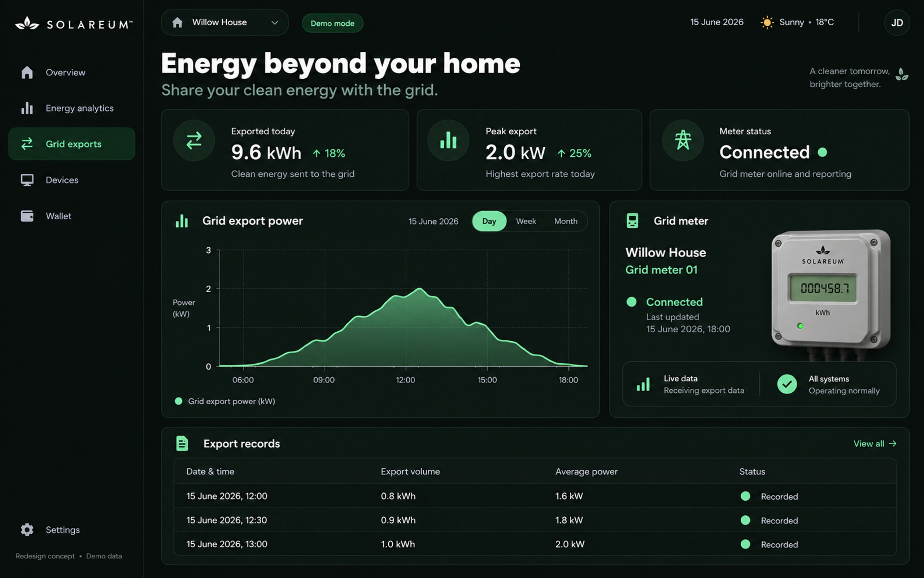Screen dimensions: 924x578
Task: Click the Grid meter device icon
Action: click(632, 221)
